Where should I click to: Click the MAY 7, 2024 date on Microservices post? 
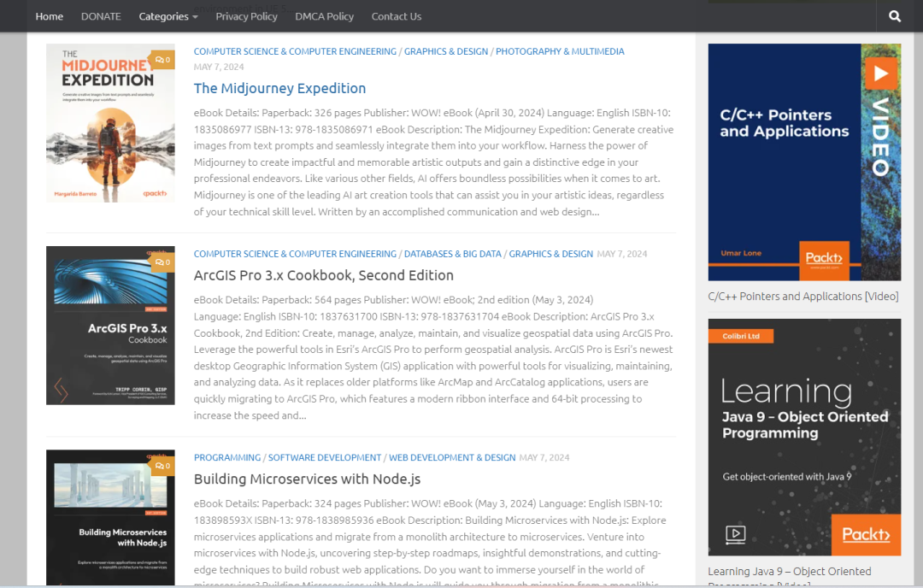(544, 457)
